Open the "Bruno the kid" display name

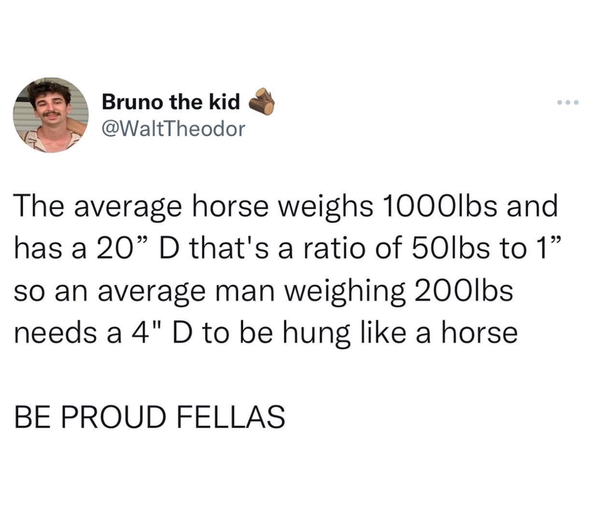pyautogui.click(x=171, y=102)
